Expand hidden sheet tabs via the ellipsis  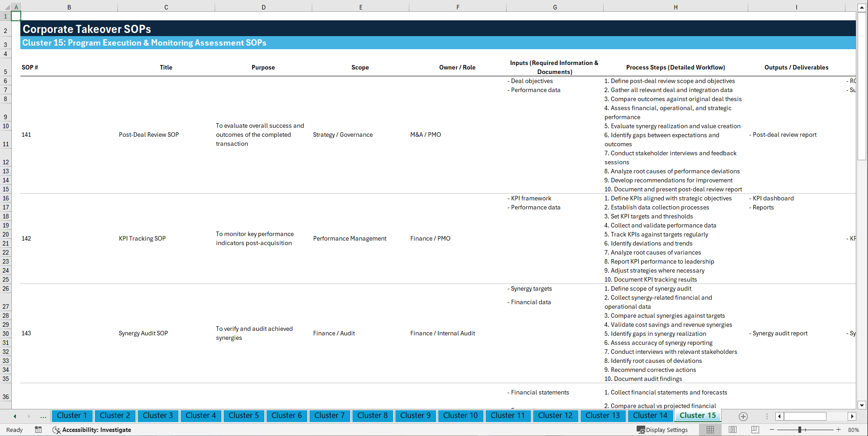(43, 416)
